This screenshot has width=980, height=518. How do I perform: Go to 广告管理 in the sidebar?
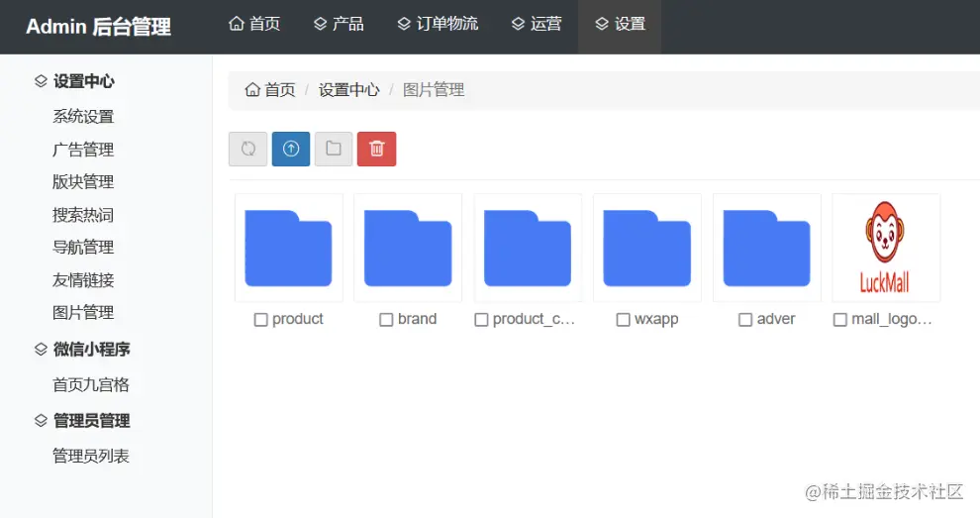(83, 150)
